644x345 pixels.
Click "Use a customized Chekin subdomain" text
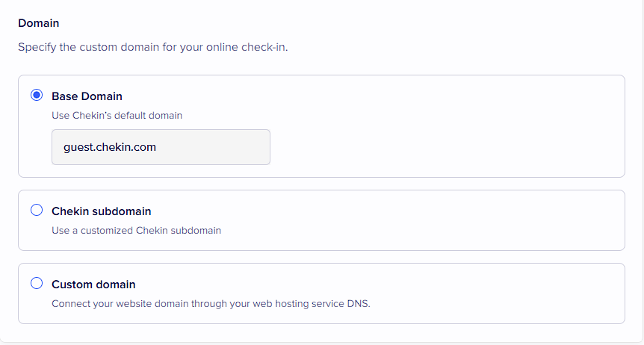[136, 231]
